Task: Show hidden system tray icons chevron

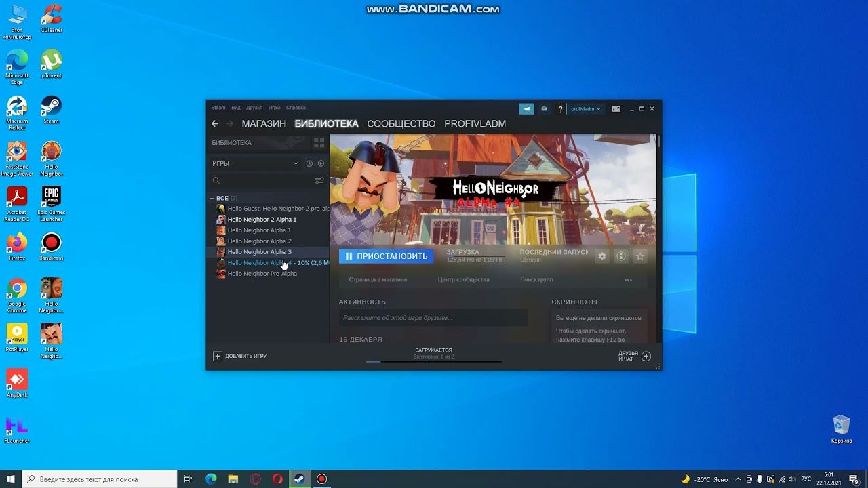Action: (x=738, y=479)
